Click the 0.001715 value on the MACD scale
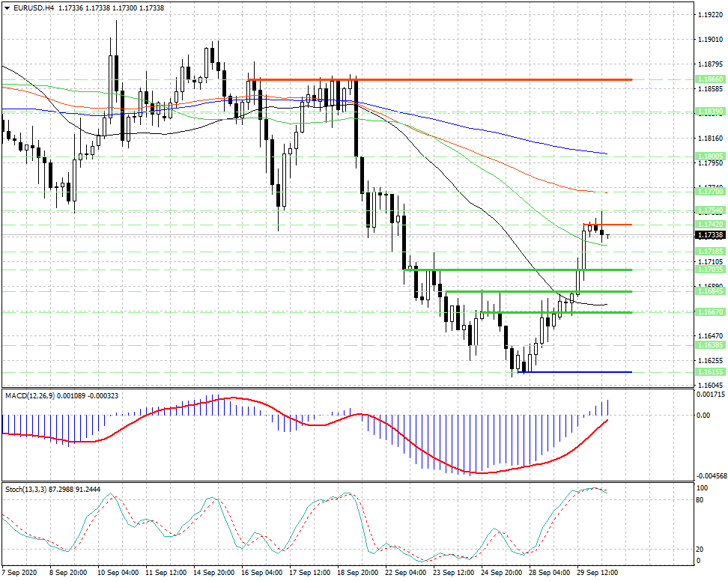 [711, 395]
